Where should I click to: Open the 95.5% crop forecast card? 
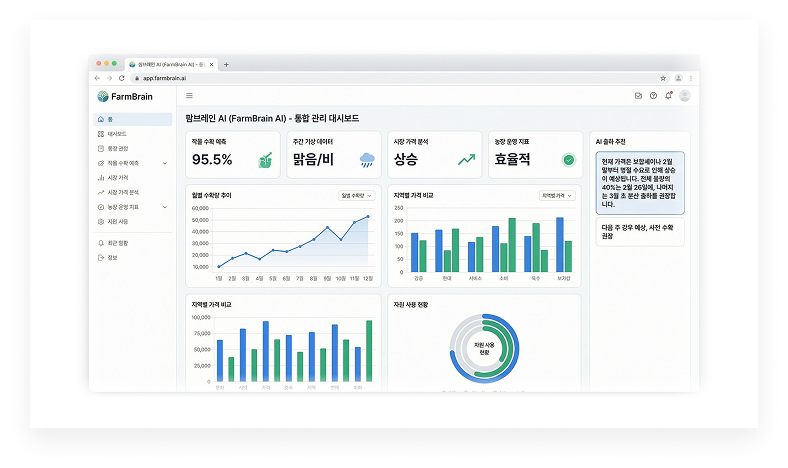(233, 155)
